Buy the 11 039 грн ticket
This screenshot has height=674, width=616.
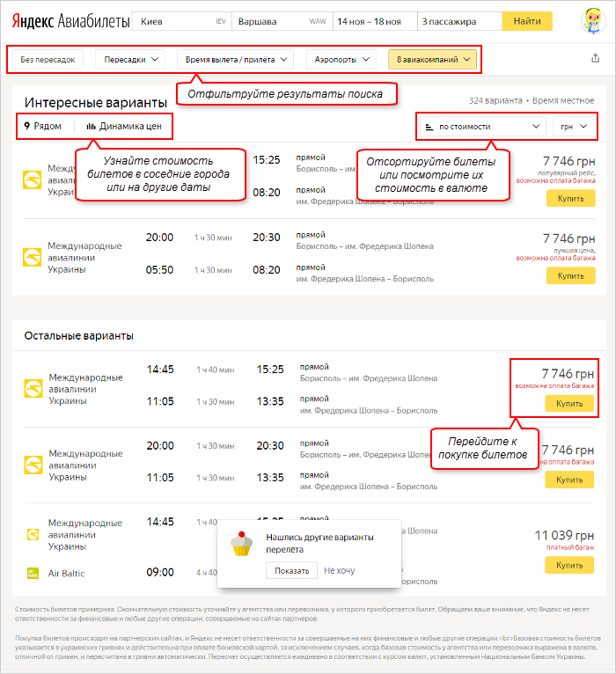pyautogui.click(x=569, y=565)
